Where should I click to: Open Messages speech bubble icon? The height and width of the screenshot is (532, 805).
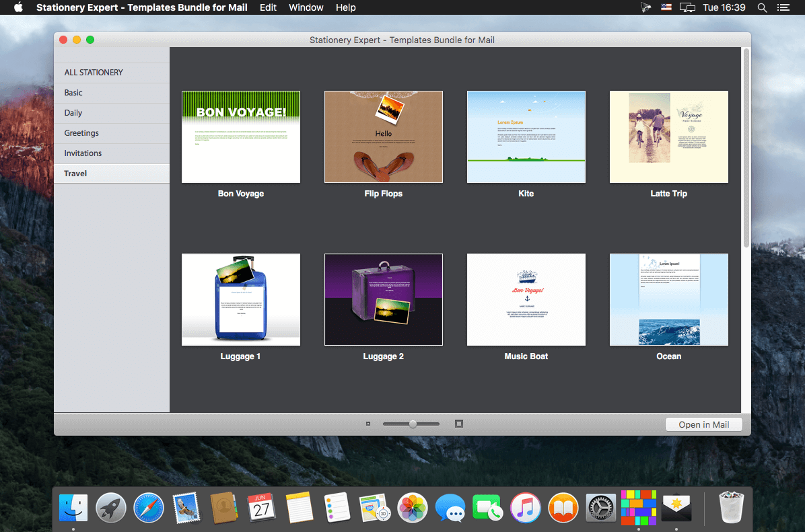tap(450, 508)
